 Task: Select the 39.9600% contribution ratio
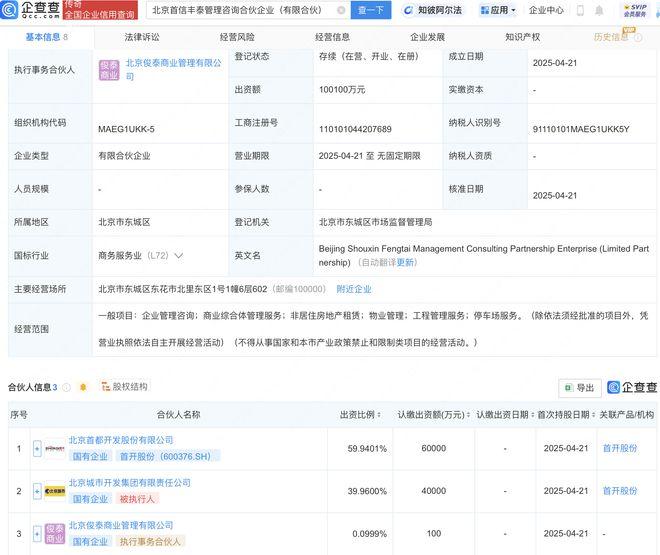367,491
